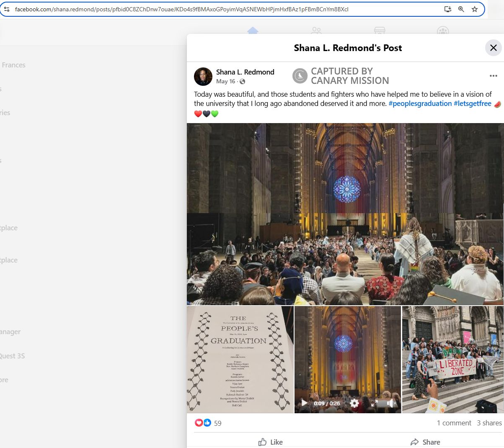Play the cathedral video
This screenshot has width=504, height=448.
pyautogui.click(x=305, y=403)
